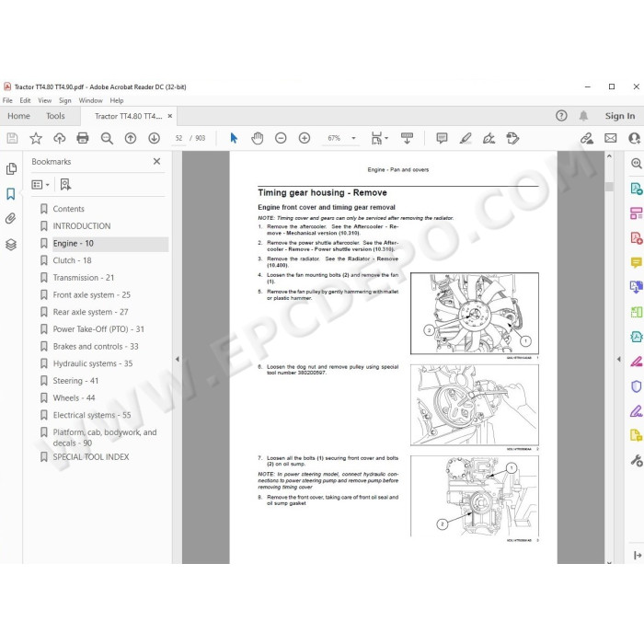The height and width of the screenshot is (644, 644).
Task: Close the Bookmarks panel
Action: tap(156, 161)
